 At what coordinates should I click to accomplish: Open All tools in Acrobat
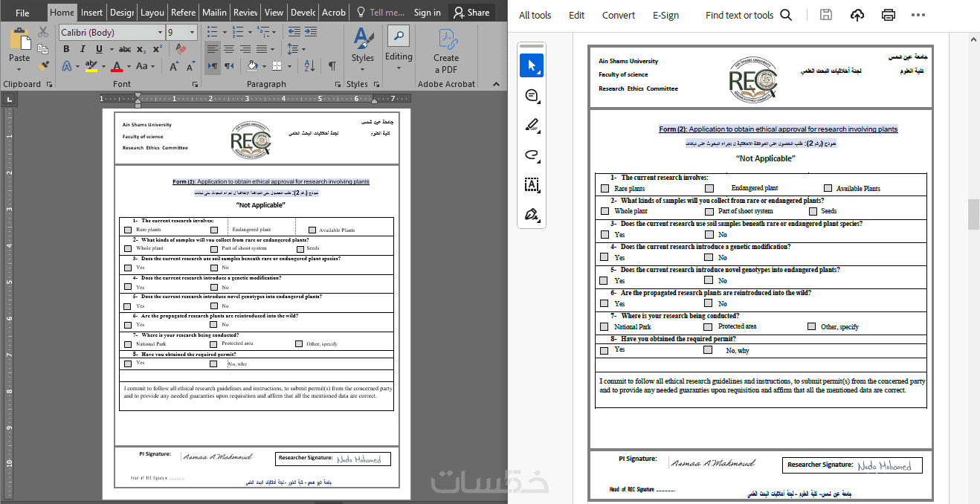[x=535, y=15]
